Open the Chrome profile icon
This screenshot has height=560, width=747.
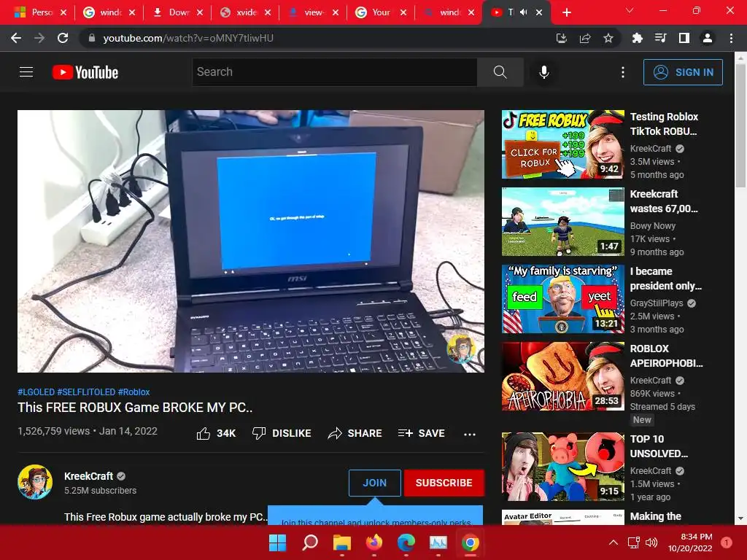point(708,38)
